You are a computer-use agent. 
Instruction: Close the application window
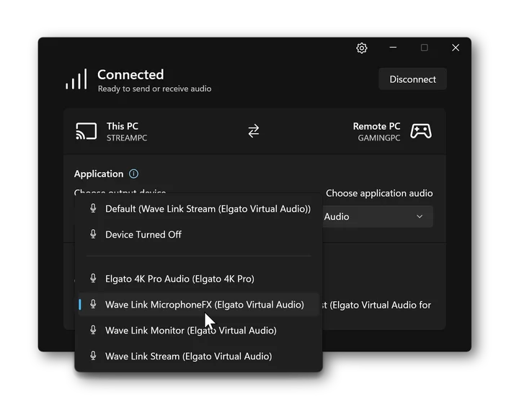point(456,48)
